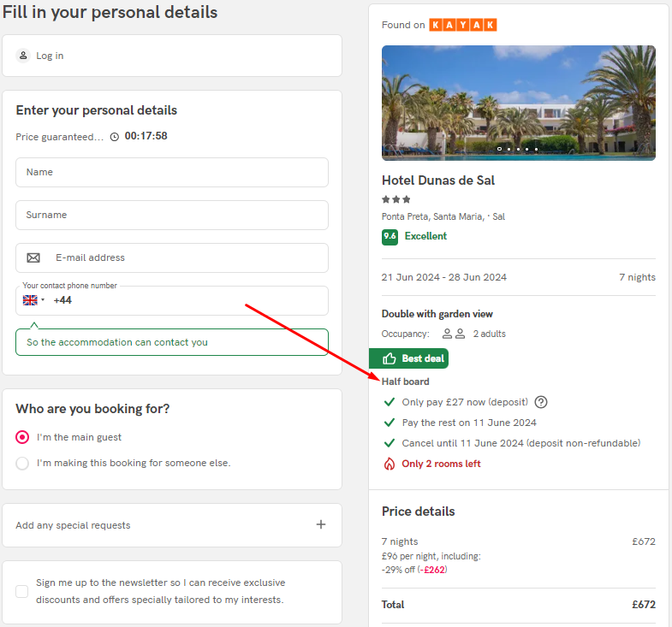The width and height of the screenshot is (672, 627).
Task: Focus the Surname input field
Action: 172,215
